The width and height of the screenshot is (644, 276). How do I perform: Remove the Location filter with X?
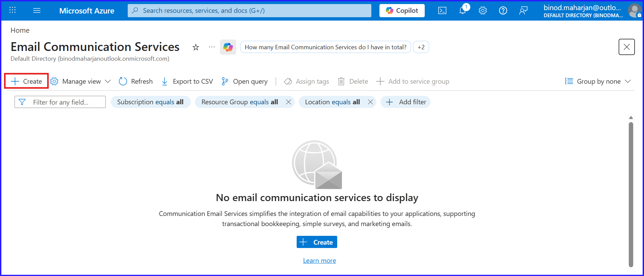coord(371,102)
